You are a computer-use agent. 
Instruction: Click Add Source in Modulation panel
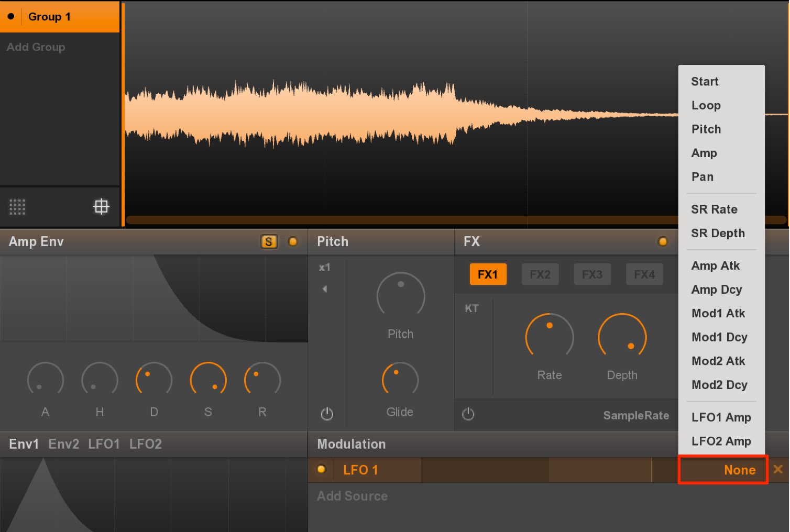click(x=353, y=496)
